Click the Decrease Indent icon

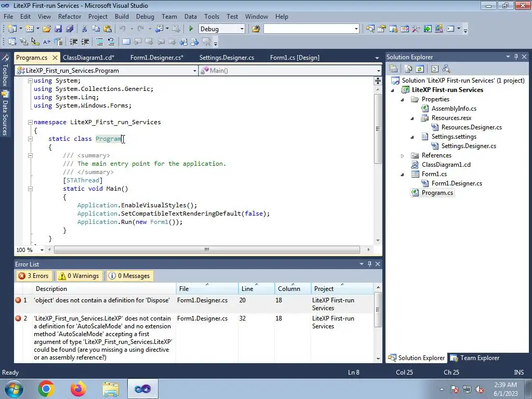click(x=73, y=42)
